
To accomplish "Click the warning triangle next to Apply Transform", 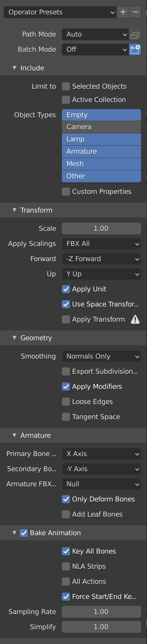I will click(x=135, y=320).
